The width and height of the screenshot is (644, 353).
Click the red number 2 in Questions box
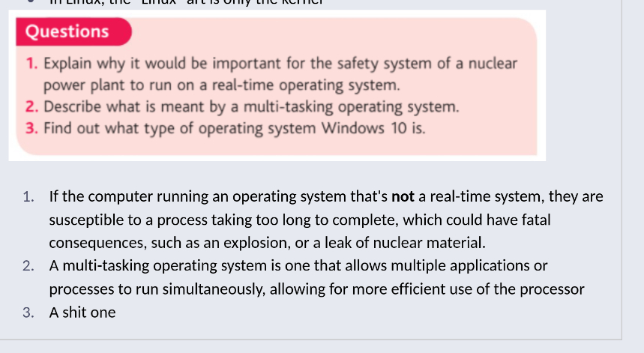(31, 106)
